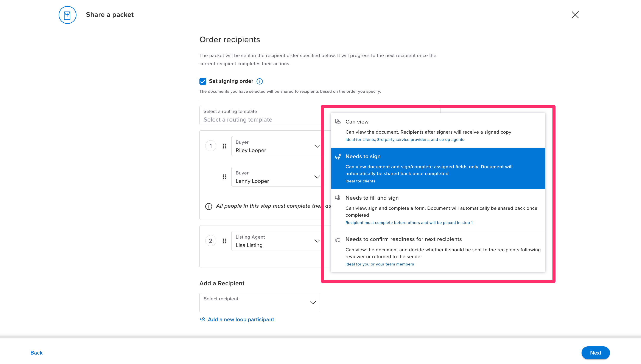Image resolution: width=641 pixels, height=364 pixels.
Task: Open the Select a routing template dropdown
Action: 260,119
